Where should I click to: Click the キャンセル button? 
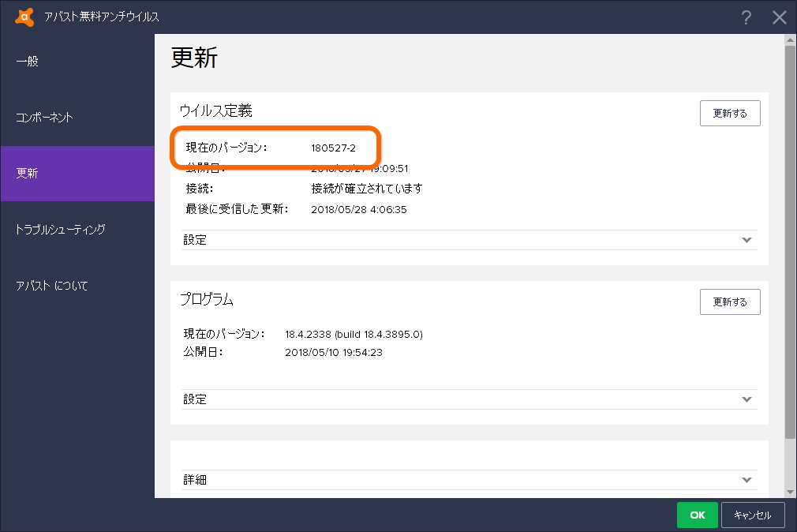pyautogui.click(x=752, y=515)
